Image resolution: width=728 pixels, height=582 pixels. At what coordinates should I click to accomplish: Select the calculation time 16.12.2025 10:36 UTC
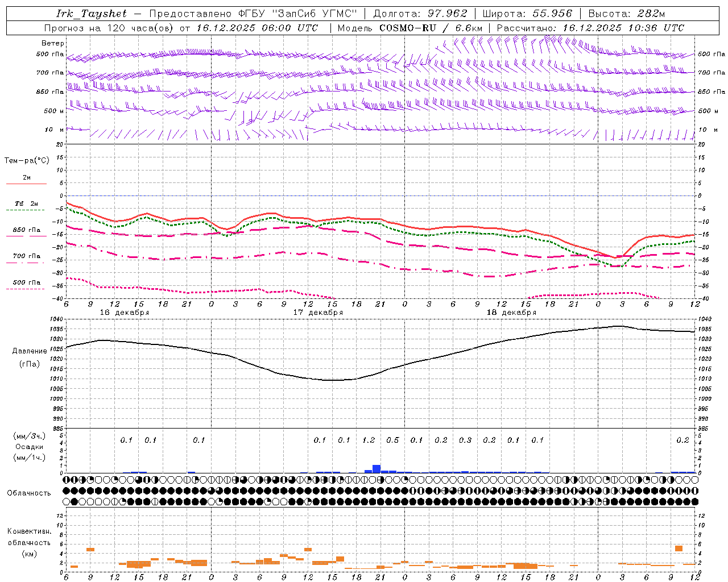tap(623, 28)
